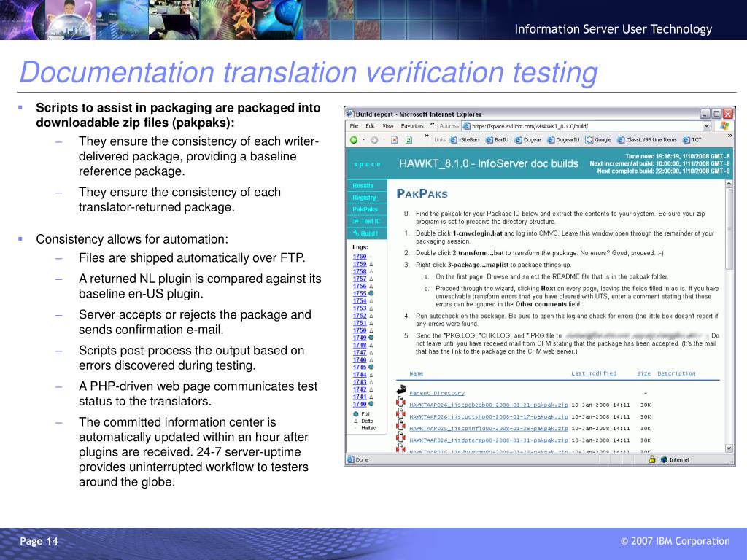The height and width of the screenshot is (560, 747).
Task: Sort listing by Size column
Action: 643,374
